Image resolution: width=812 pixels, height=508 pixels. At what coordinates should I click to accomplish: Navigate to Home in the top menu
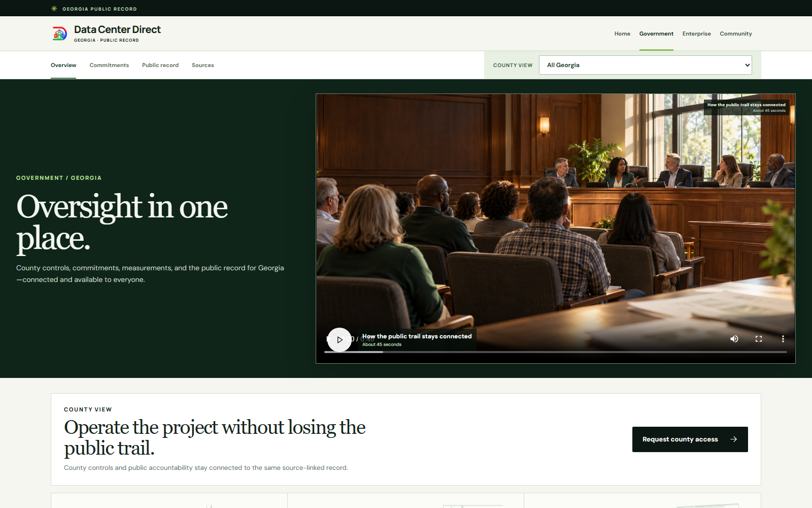[x=622, y=34]
